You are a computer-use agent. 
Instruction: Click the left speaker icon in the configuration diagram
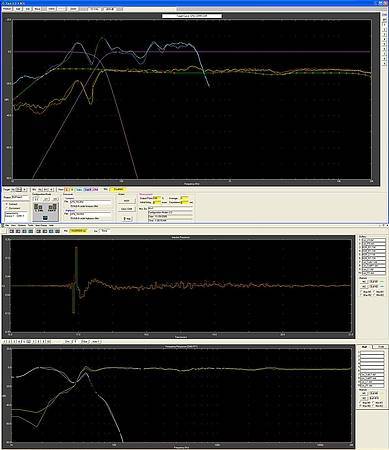coord(39,207)
